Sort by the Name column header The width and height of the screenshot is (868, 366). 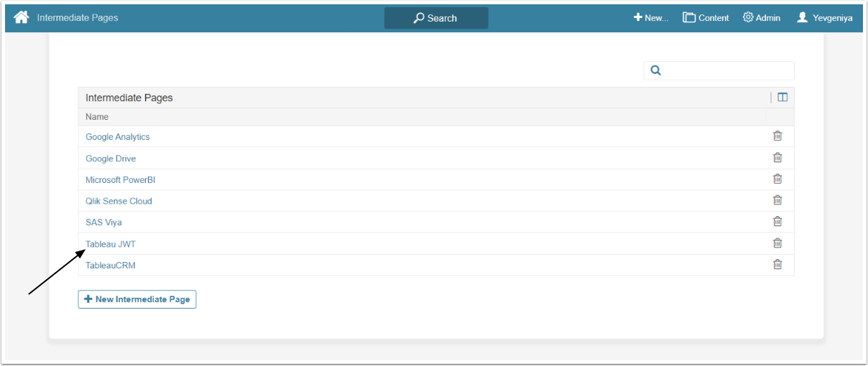click(97, 117)
